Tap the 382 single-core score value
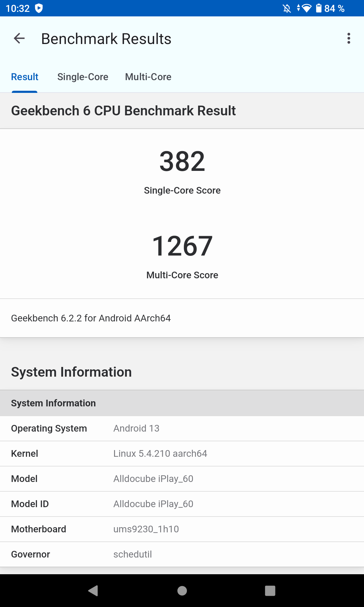 click(182, 161)
